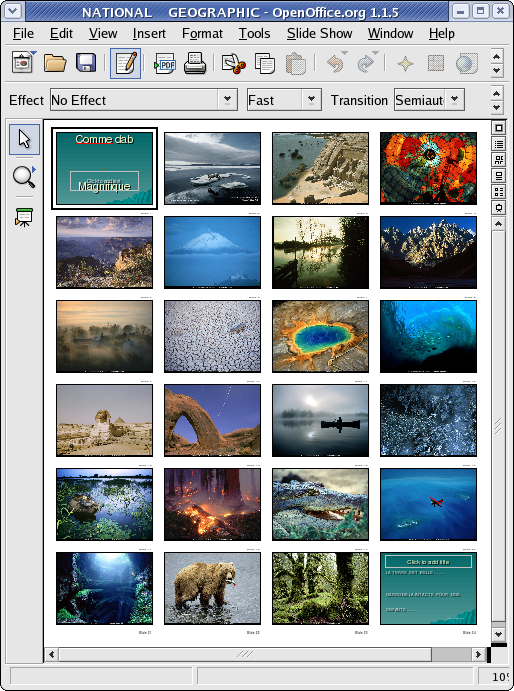The image size is (514, 691).
Task: Open the File menu
Action: pos(23,33)
